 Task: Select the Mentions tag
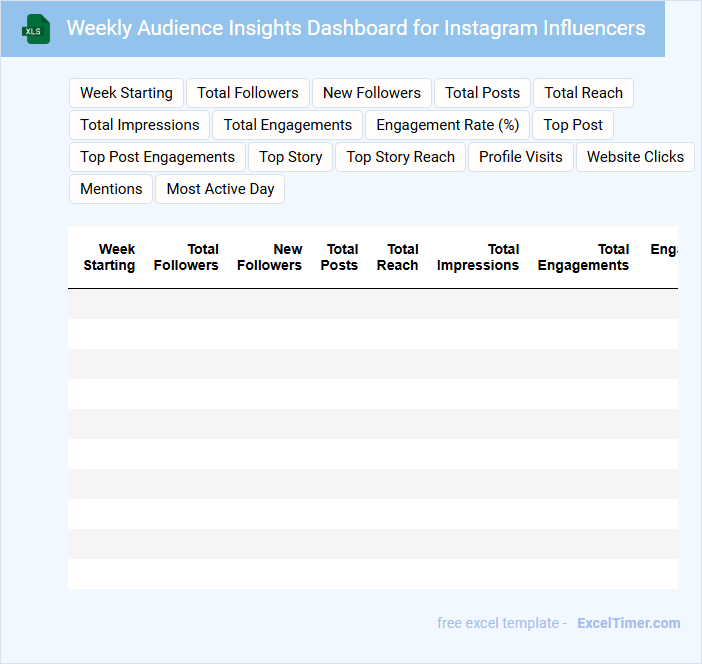coord(111,189)
